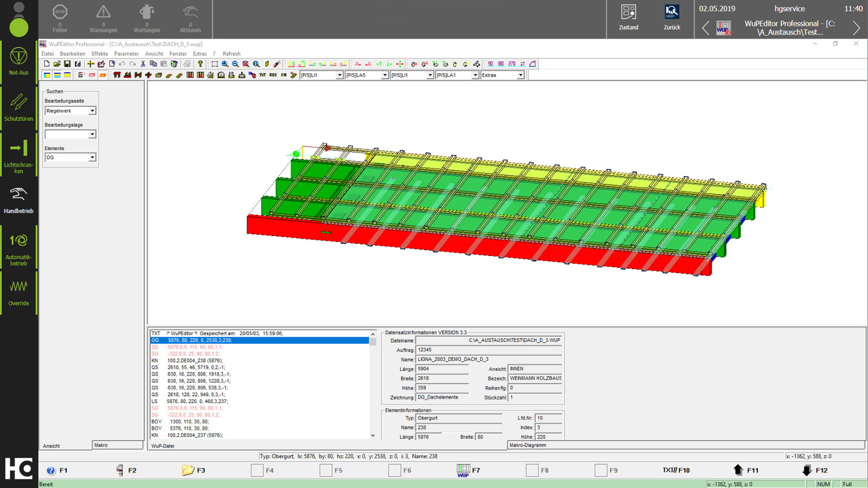Click the Zustand icon in header
Viewport: 868px width, 488px height.
[x=628, y=17]
